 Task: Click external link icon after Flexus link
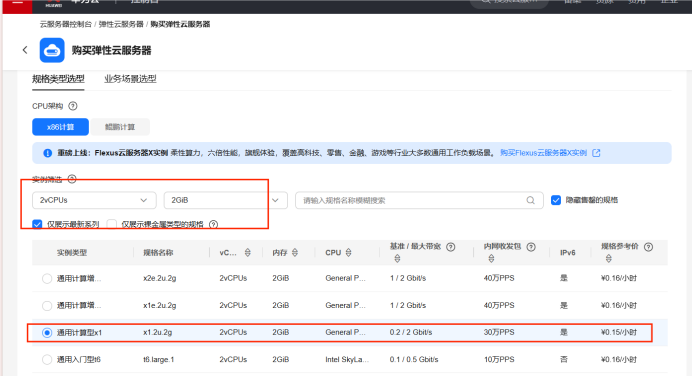click(x=596, y=153)
